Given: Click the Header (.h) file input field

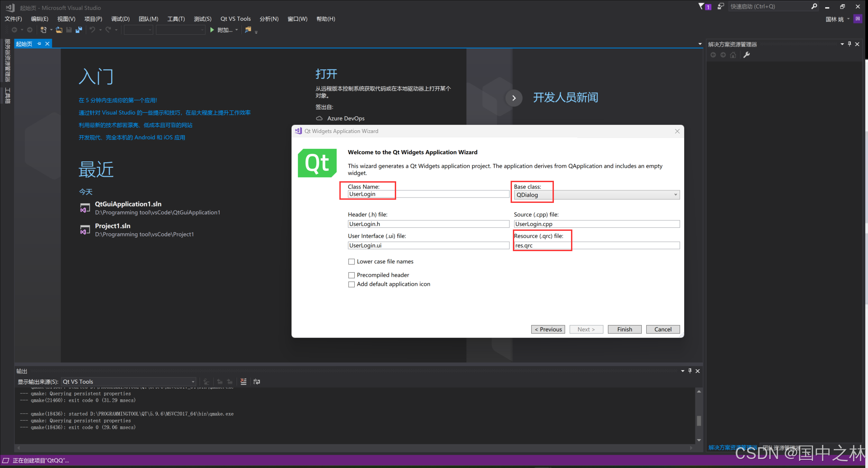Looking at the screenshot, I should click(429, 224).
